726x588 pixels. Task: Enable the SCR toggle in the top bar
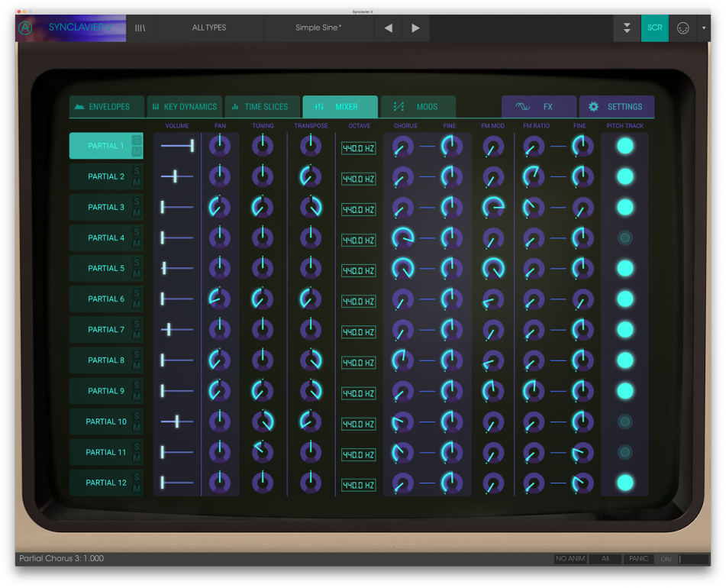click(654, 28)
